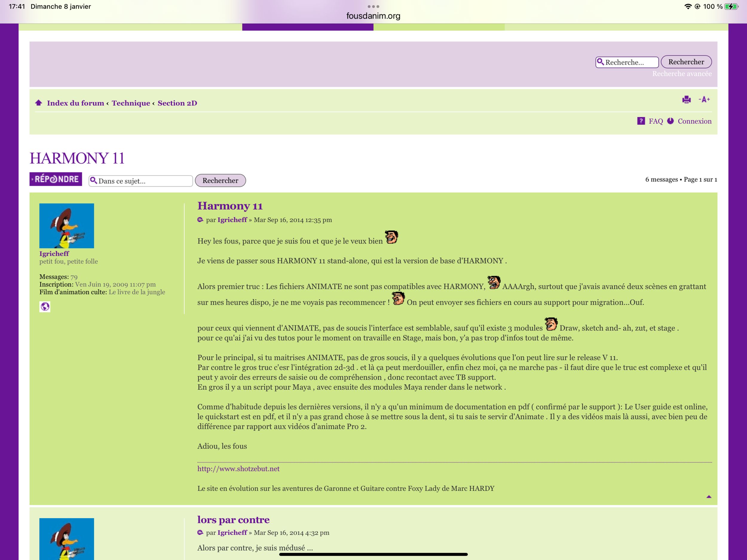Open Igricheff's website globe icon
The height and width of the screenshot is (560, 747).
point(45,306)
